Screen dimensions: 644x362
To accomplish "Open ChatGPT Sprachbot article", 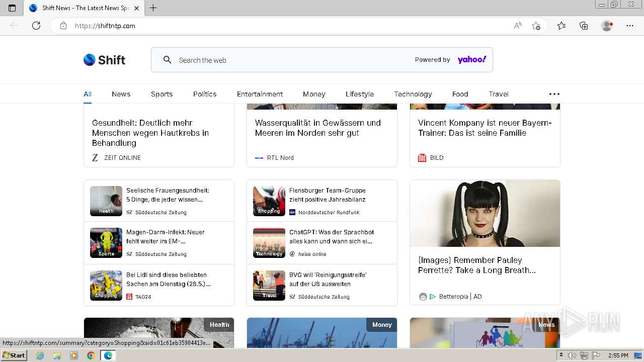I will (332, 237).
